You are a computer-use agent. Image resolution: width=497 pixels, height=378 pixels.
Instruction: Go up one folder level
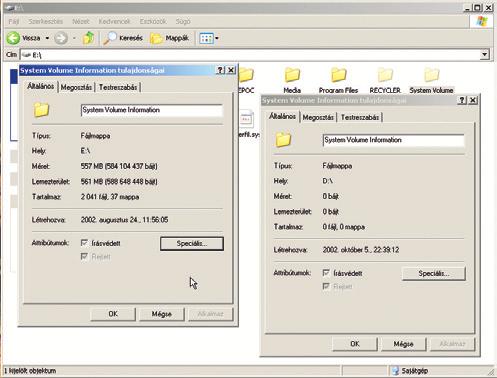pyautogui.click(x=88, y=38)
